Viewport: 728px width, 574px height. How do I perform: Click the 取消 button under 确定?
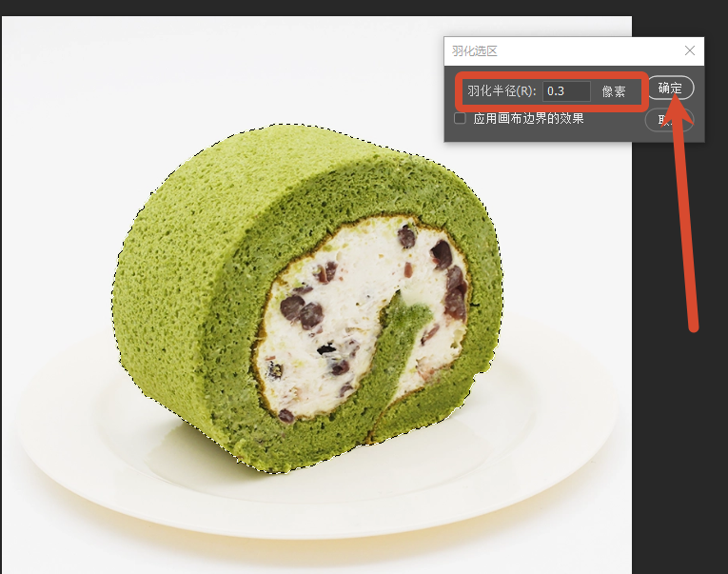pyautogui.click(x=669, y=120)
